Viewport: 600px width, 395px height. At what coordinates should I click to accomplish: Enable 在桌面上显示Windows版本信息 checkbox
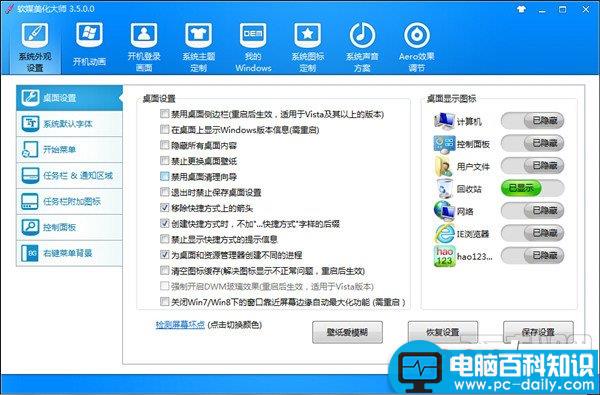pos(165,129)
